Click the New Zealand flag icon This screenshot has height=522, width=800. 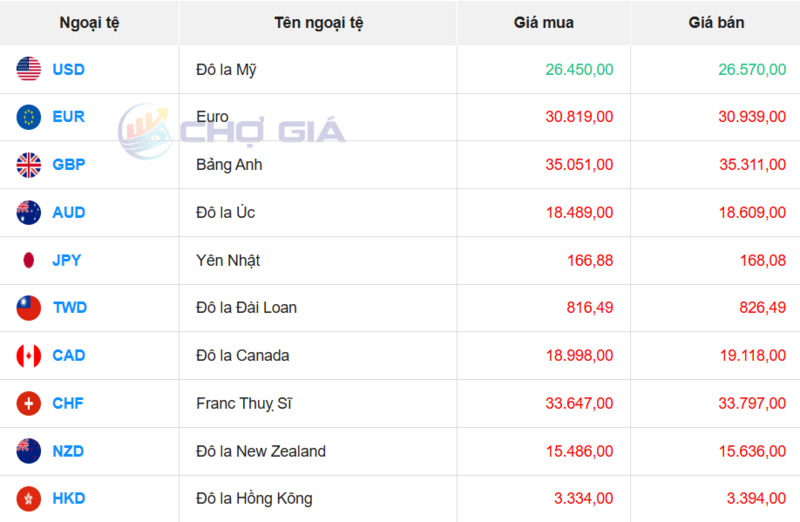point(28,451)
